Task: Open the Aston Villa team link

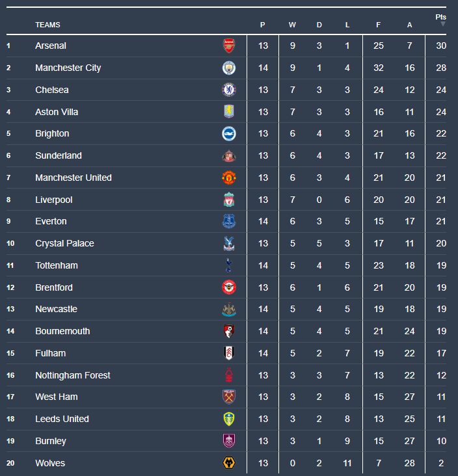Action: point(57,112)
